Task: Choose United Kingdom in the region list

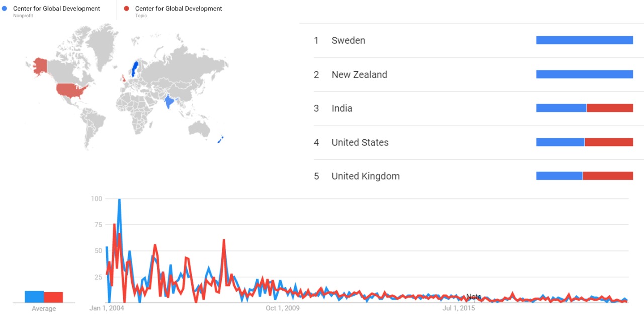Action: pyautogui.click(x=365, y=176)
